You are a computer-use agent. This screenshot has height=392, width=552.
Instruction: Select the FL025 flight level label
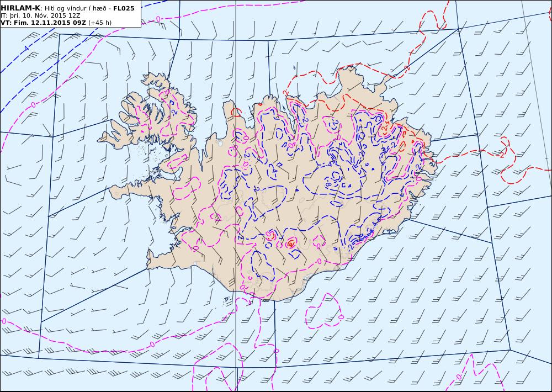pos(124,8)
